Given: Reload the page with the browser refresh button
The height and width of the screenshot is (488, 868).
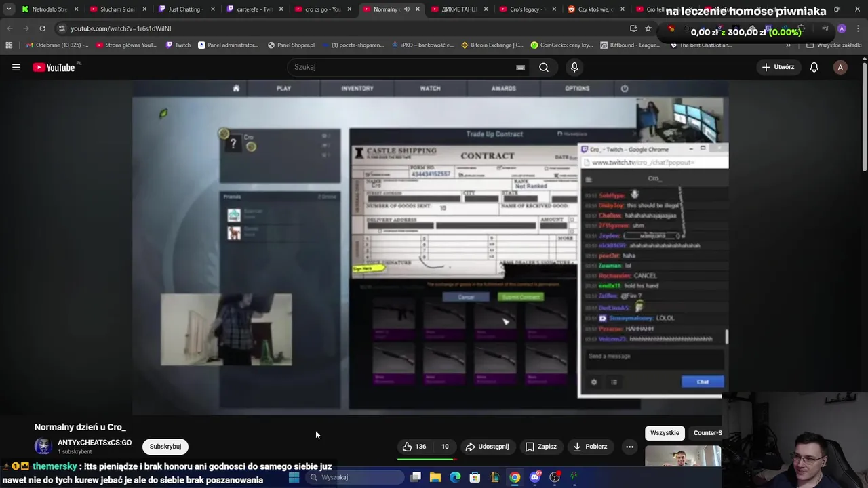Looking at the screenshot, I should pyautogui.click(x=42, y=28).
